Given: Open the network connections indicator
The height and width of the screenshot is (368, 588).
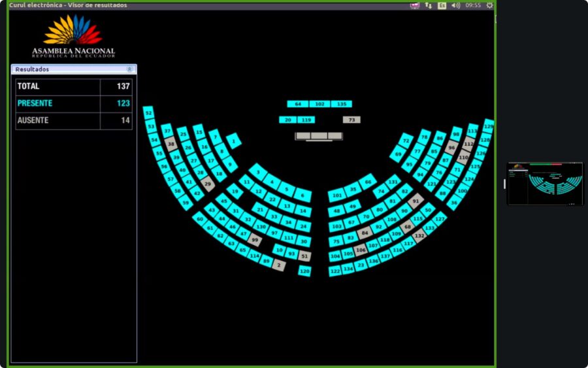Looking at the screenshot, I should (x=429, y=5).
